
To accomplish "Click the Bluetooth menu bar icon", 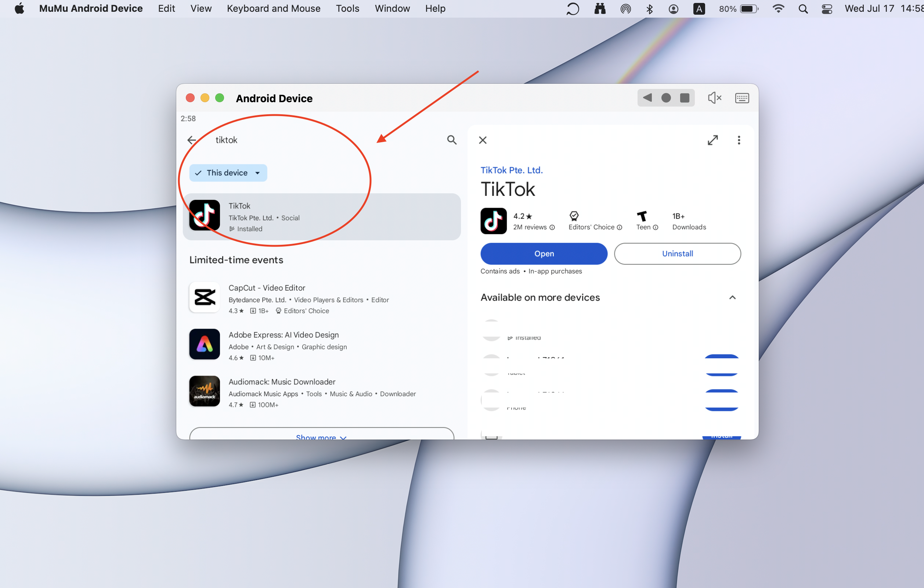I will pos(649,8).
